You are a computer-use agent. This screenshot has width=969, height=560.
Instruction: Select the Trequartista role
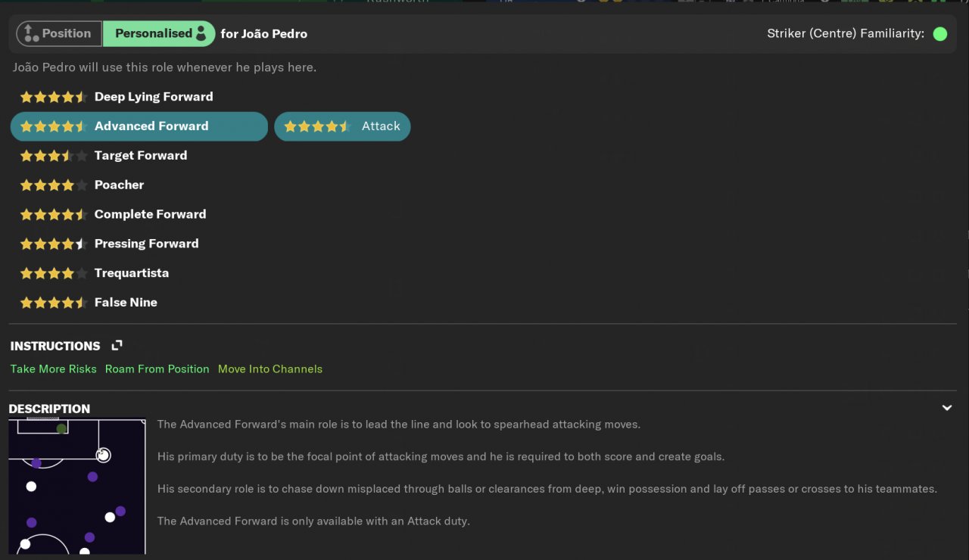coord(95,273)
